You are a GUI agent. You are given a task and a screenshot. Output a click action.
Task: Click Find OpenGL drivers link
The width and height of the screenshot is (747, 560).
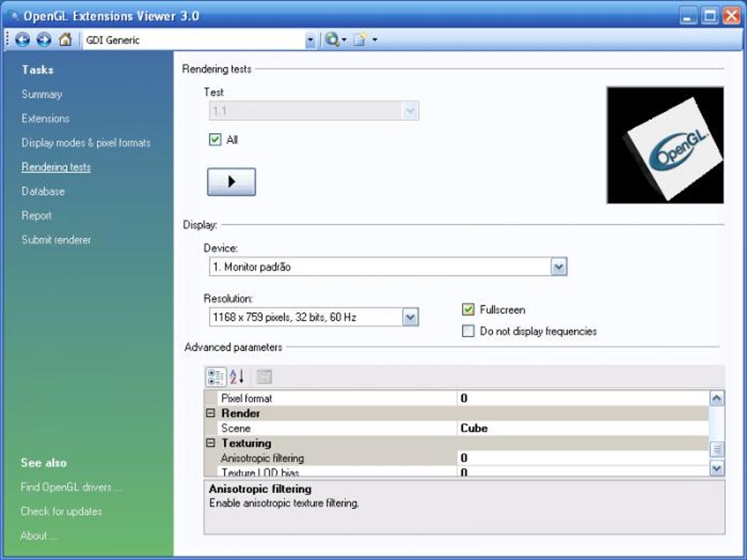pyautogui.click(x=71, y=487)
